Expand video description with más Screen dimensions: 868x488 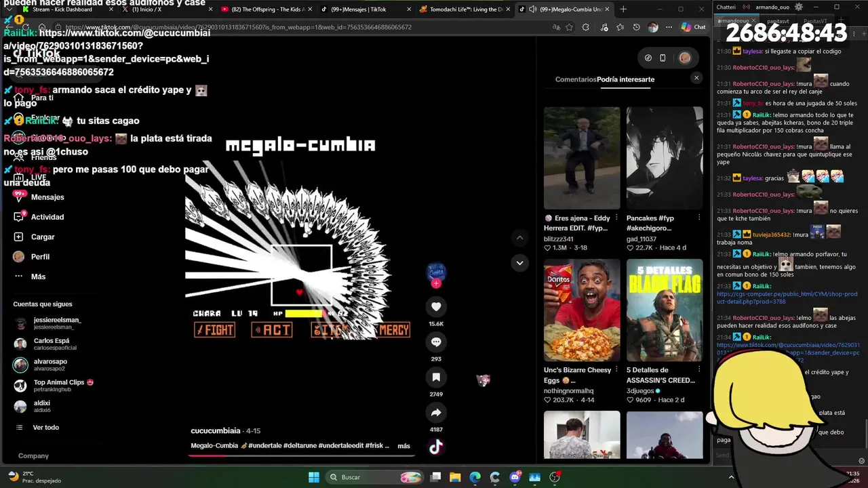[403, 446]
